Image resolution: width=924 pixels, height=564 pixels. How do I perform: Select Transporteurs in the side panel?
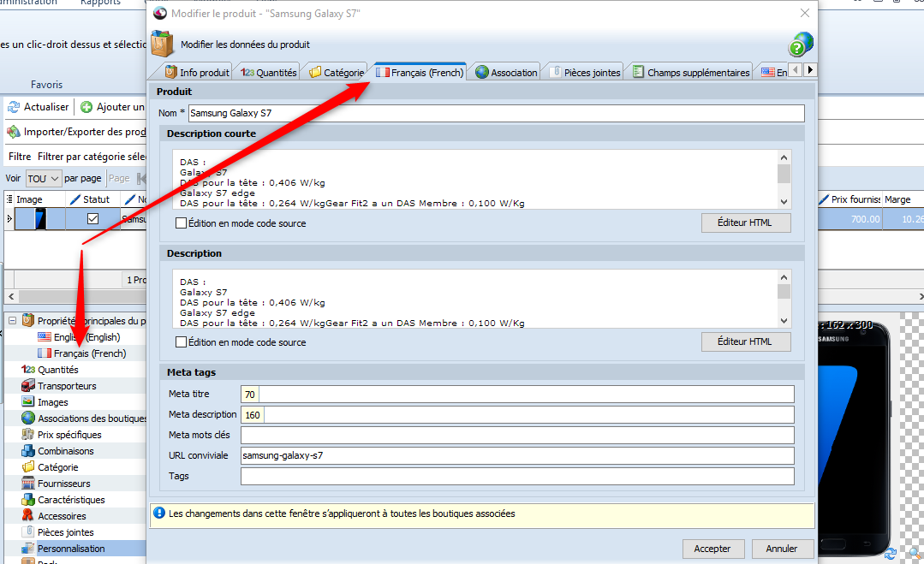(x=59, y=386)
